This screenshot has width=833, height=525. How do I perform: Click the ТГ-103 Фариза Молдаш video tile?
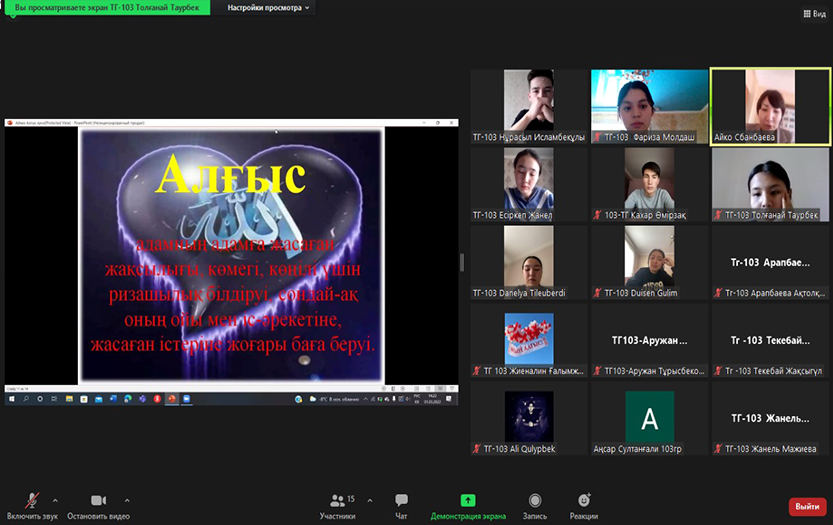coord(649,106)
